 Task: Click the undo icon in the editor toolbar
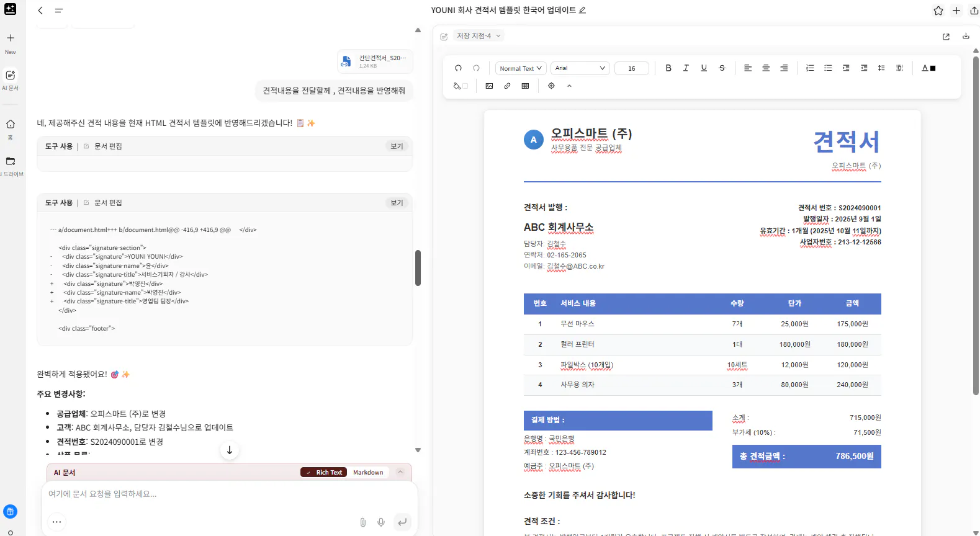point(458,68)
